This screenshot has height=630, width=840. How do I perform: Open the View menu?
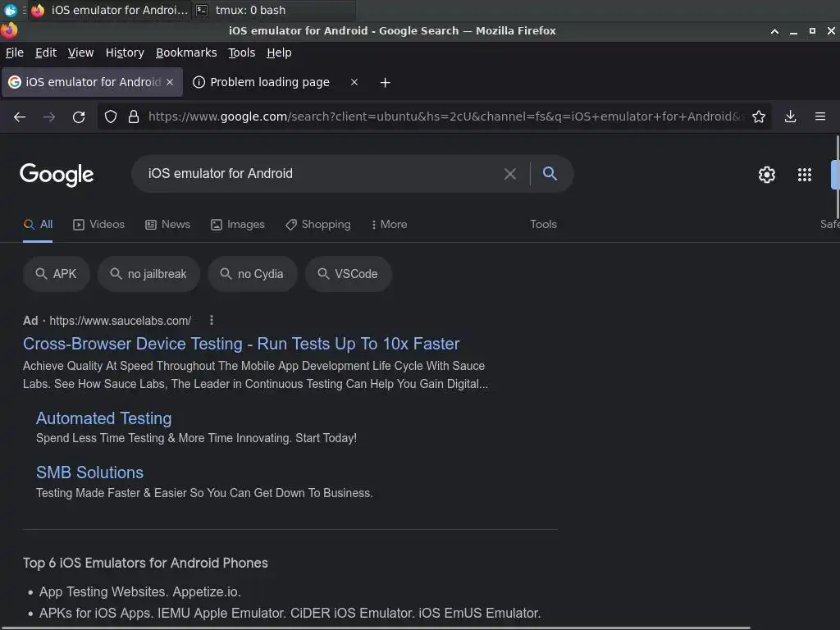pos(80,52)
